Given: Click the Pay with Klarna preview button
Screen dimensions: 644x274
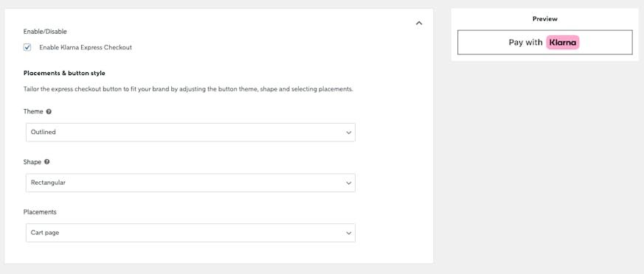Looking at the screenshot, I should tap(545, 42).
